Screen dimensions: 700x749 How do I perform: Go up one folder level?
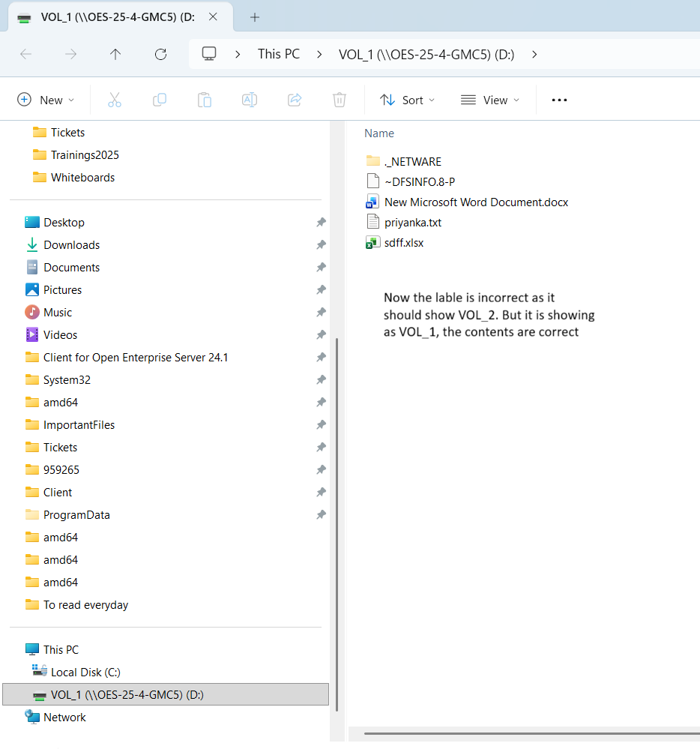[x=115, y=54]
